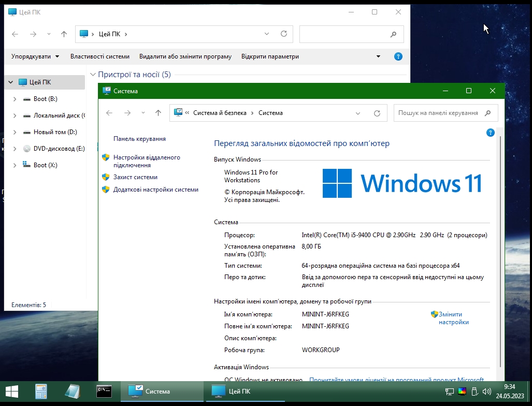532x406 pixels.
Task: Go up one level in Цей ПК window
Action: 64,34
